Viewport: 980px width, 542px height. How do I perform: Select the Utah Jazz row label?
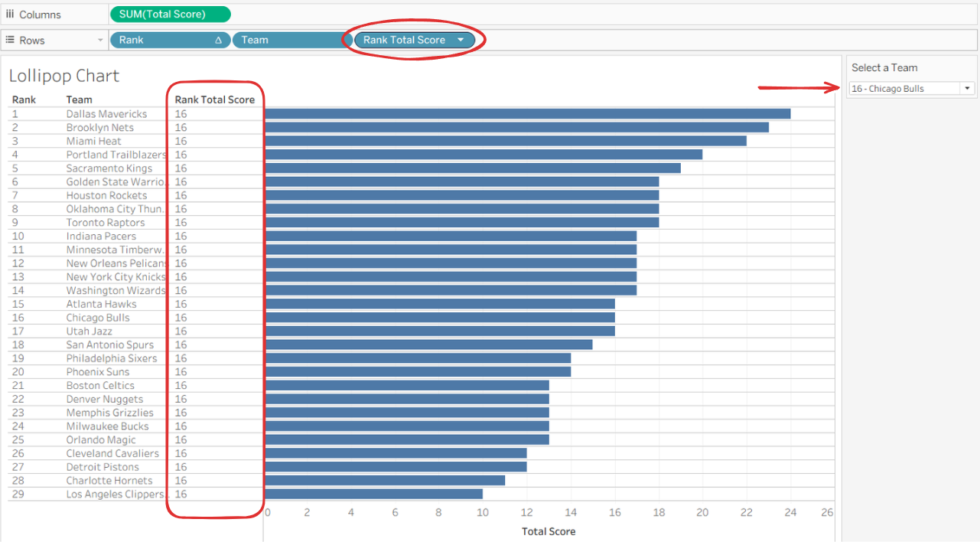point(89,331)
